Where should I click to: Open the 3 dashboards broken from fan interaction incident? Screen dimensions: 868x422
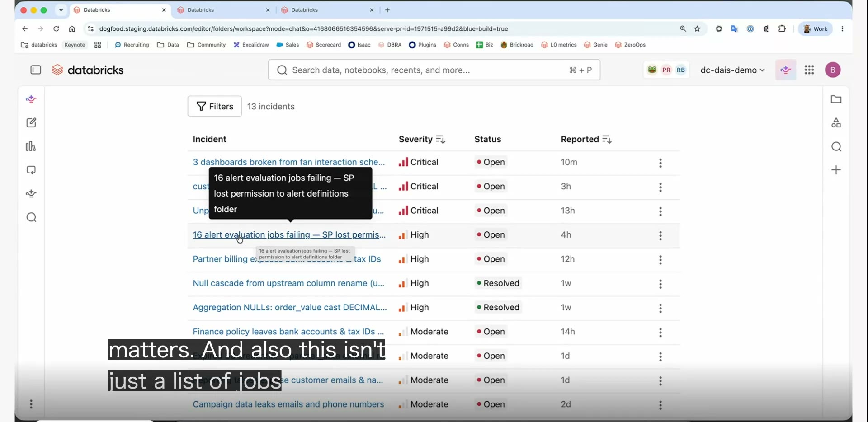point(289,162)
